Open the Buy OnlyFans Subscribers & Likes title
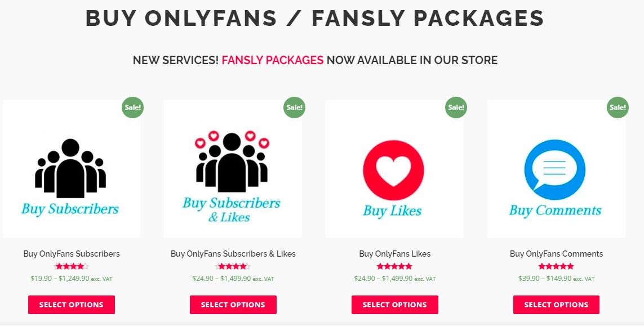Screen dimensions: 644x327 [233, 254]
